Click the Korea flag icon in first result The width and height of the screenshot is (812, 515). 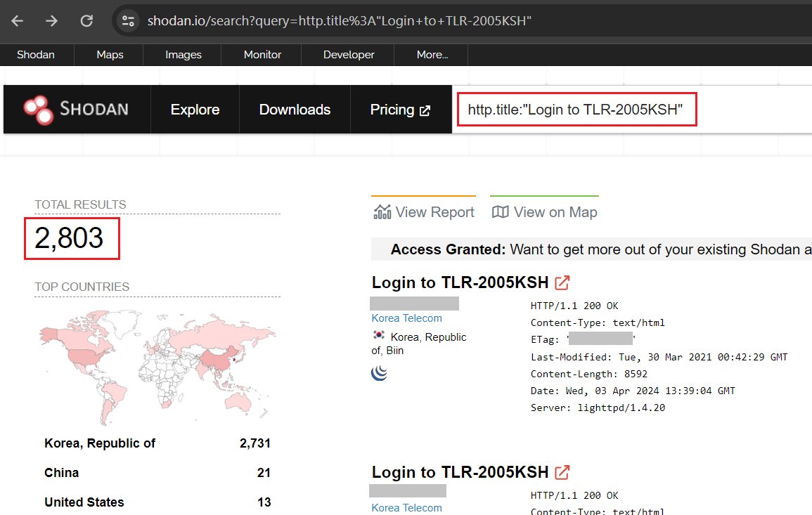point(378,335)
